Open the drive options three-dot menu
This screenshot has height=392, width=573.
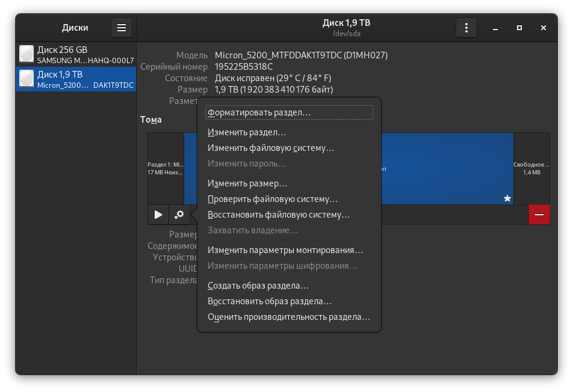coord(466,28)
